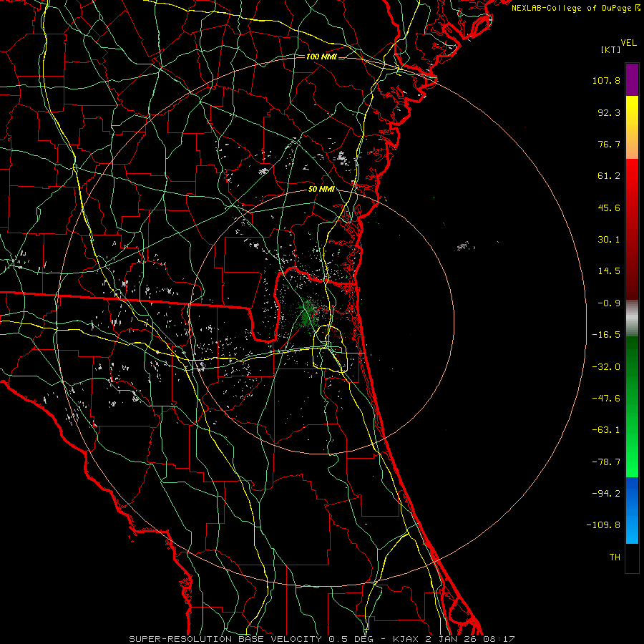
Task: Click the [KT] units label
Action: point(611,49)
